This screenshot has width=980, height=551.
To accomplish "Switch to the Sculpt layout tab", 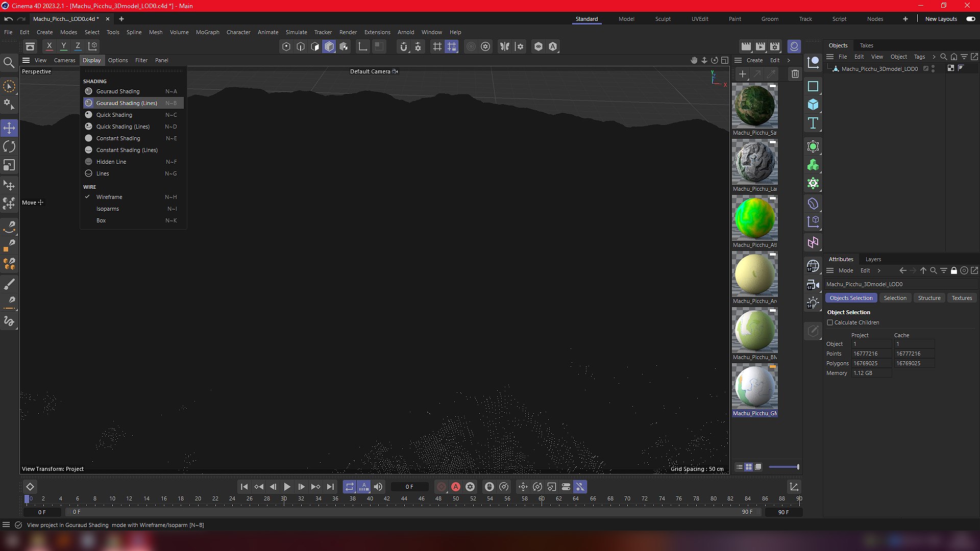I will [x=663, y=19].
